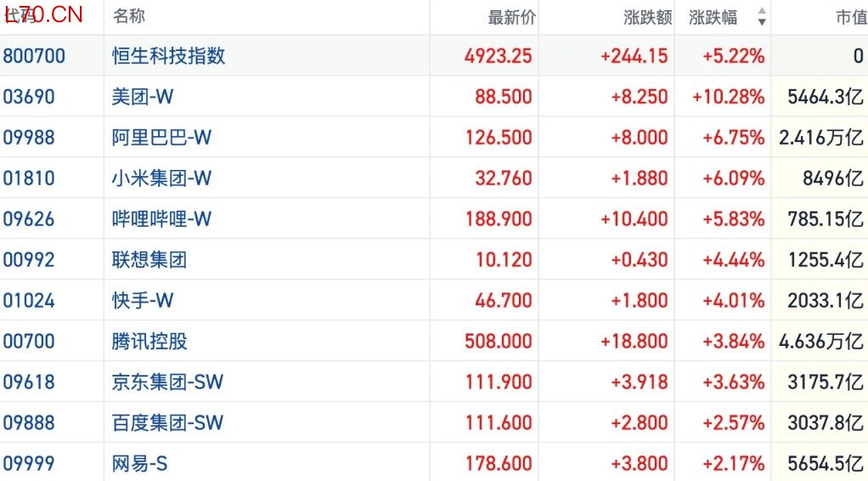Viewport: 868px width, 481px height.
Task: Click the 最新价 column header
Action: (x=511, y=17)
